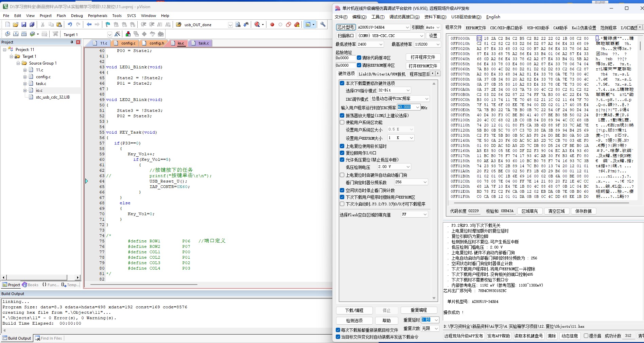The height and width of the screenshot is (343, 644).
Task: Click the Undo arrow icon
Action: (x=70, y=24)
